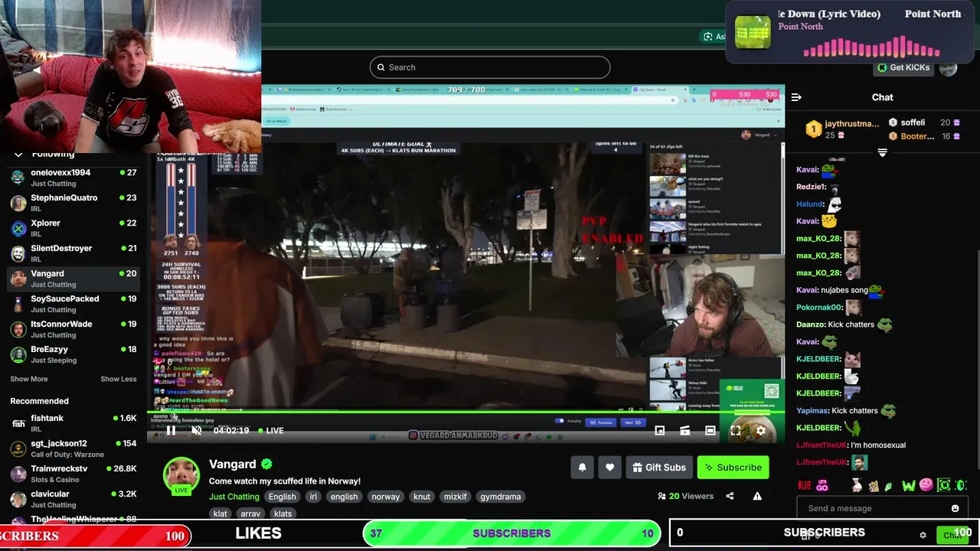Open the Xplorer channel avatar
The height and width of the screenshot is (551, 980).
(x=18, y=228)
